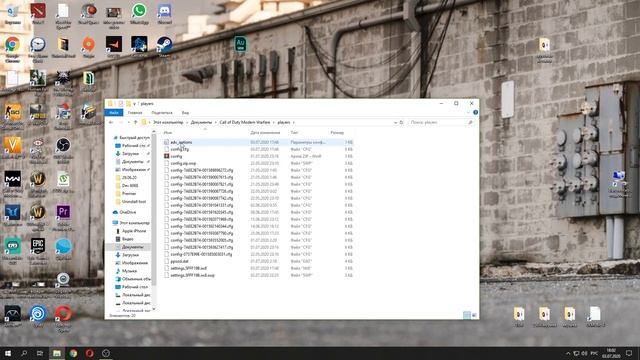Open Windows Start menu
Viewport: 640px width, 360px height.
tap(8, 353)
